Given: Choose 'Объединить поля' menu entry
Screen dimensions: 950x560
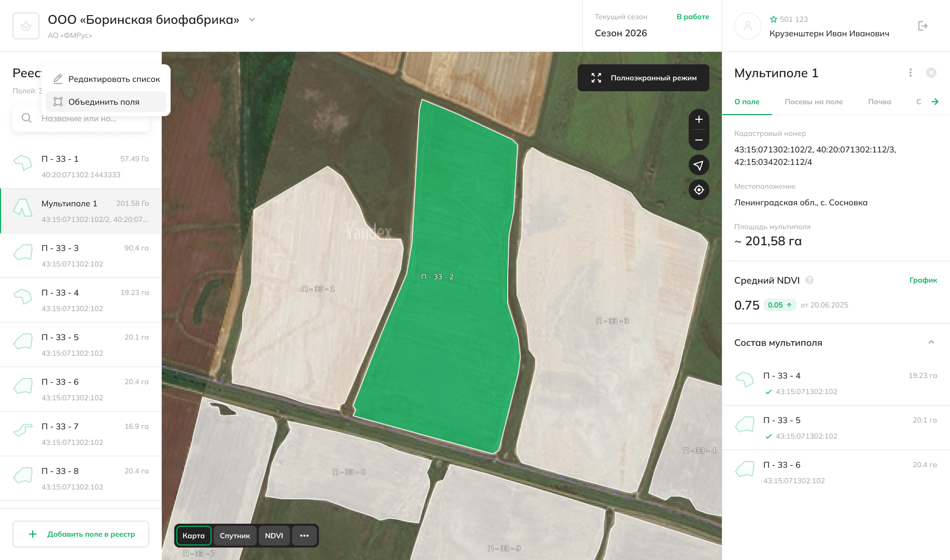Looking at the screenshot, I should pyautogui.click(x=106, y=102).
